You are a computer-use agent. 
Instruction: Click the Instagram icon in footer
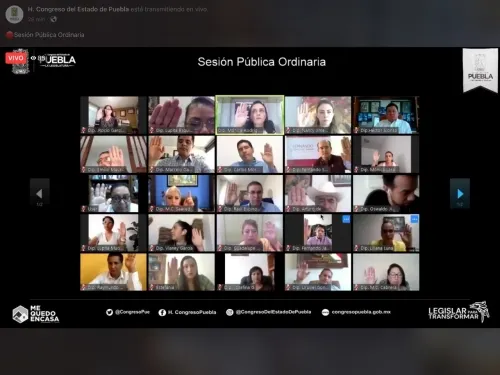tap(230, 312)
